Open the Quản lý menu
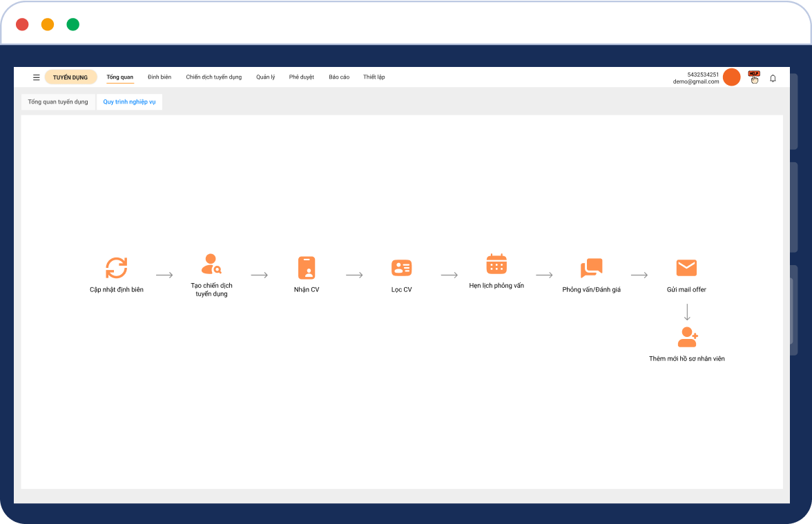Image resolution: width=812 pixels, height=524 pixels. click(x=266, y=77)
